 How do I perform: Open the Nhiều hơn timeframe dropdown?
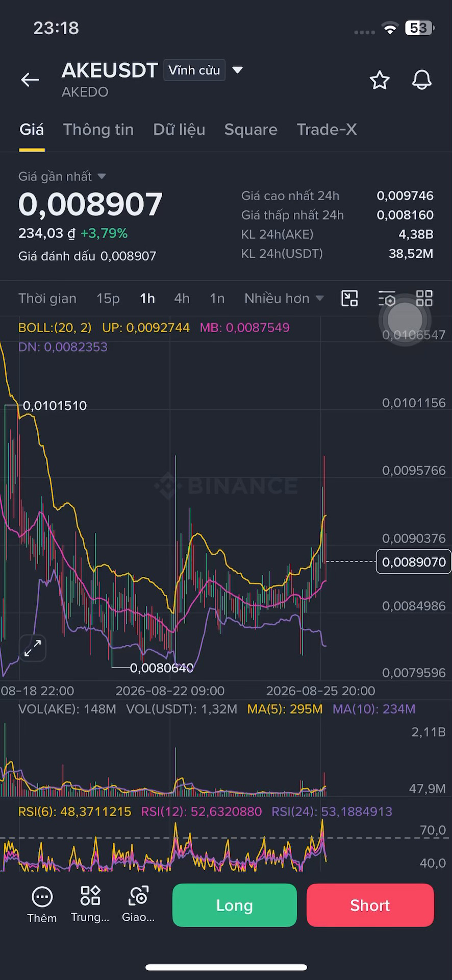(284, 298)
